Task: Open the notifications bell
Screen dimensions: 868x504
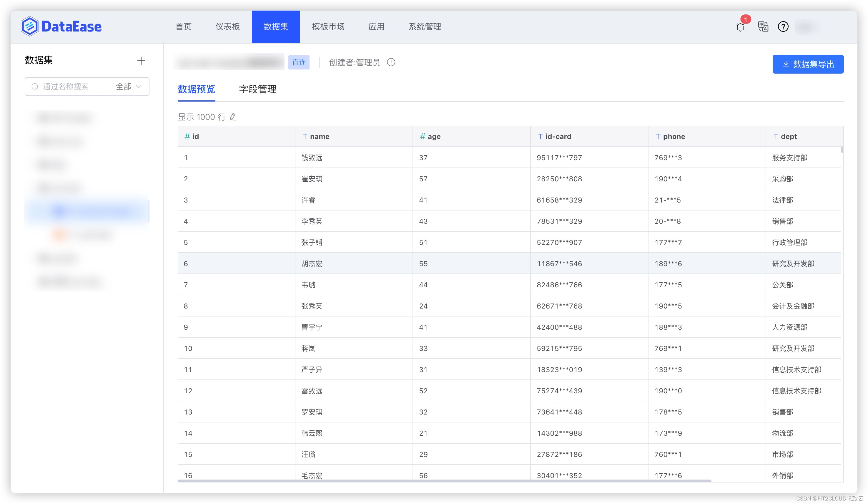Action: click(740, 27)
